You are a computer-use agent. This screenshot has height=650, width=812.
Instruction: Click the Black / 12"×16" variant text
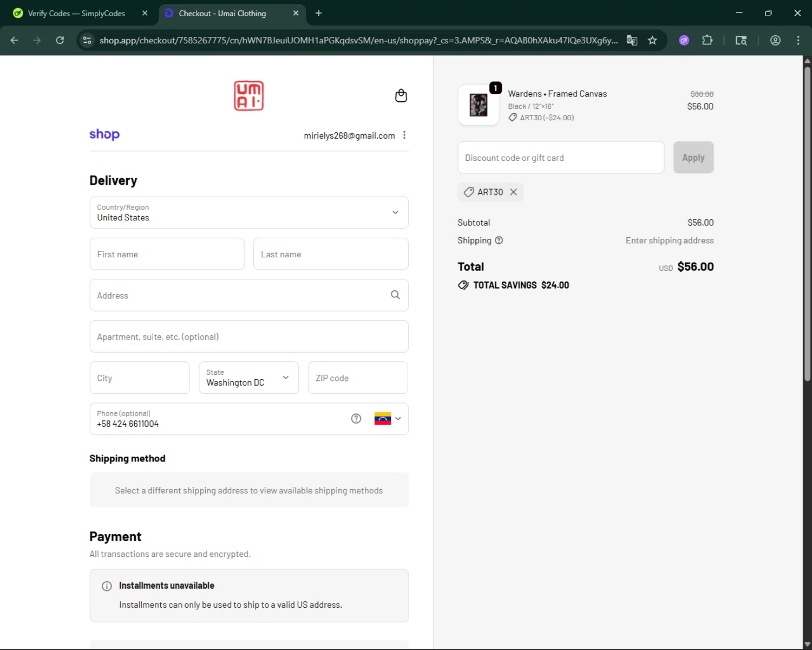tap(531, 106)
